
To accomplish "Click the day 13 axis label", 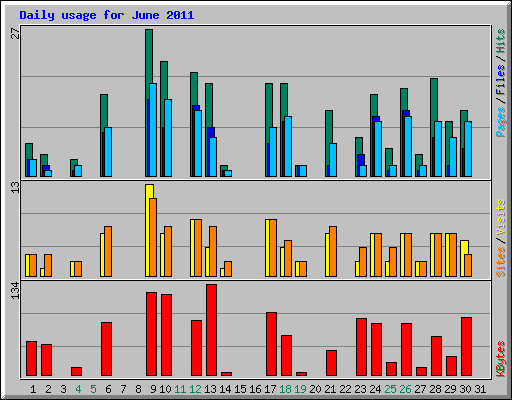I will click(x=210, y=389).
